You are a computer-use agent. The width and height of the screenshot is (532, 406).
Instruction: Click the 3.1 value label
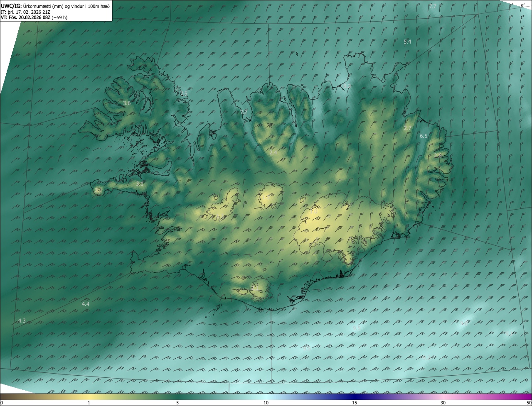click(x=140, y=183)
